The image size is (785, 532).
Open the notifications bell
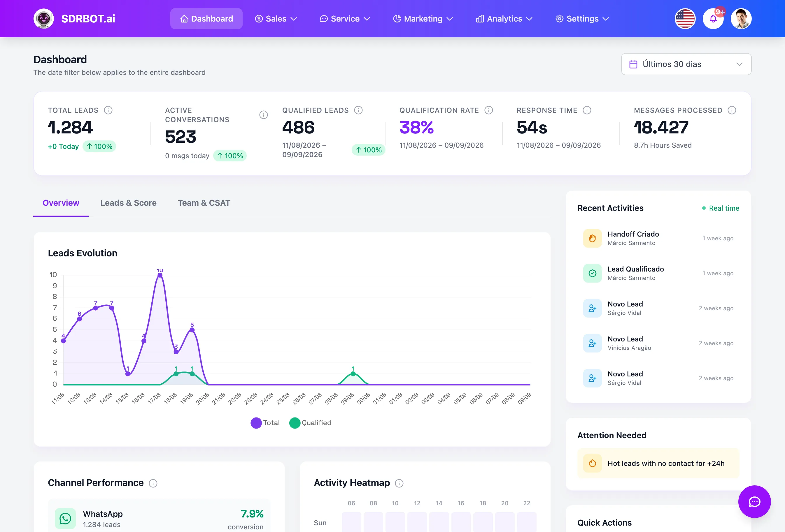713,19
